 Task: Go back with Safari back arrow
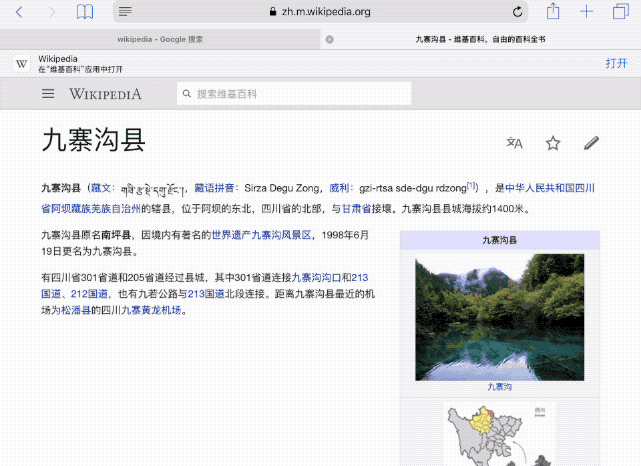[19, 12]
